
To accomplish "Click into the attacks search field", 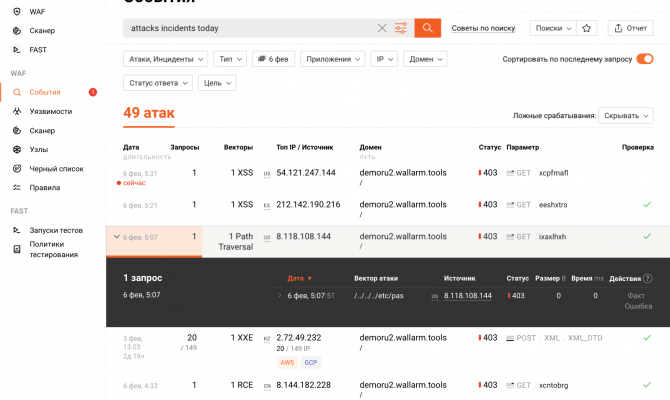I will 250,28.
